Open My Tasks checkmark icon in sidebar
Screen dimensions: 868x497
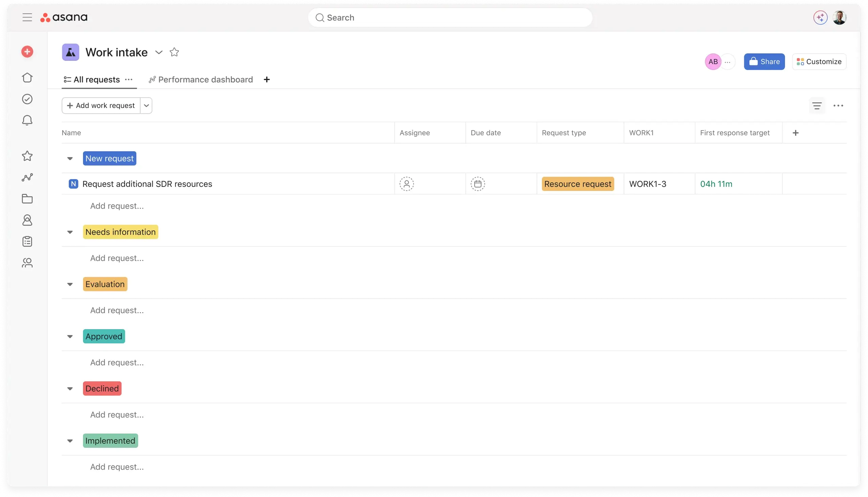pos(27,99)
